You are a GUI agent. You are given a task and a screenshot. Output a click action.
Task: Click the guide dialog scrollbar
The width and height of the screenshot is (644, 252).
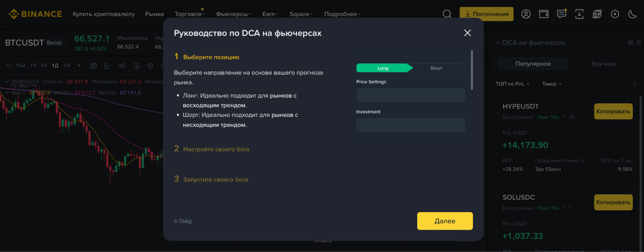click(472, 70)
